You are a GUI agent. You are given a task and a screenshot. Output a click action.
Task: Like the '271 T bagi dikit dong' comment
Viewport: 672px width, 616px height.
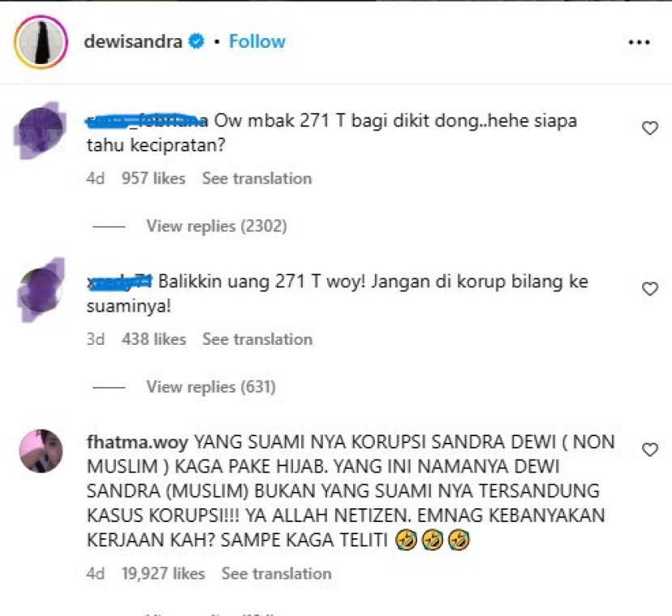tap(649, 128)
